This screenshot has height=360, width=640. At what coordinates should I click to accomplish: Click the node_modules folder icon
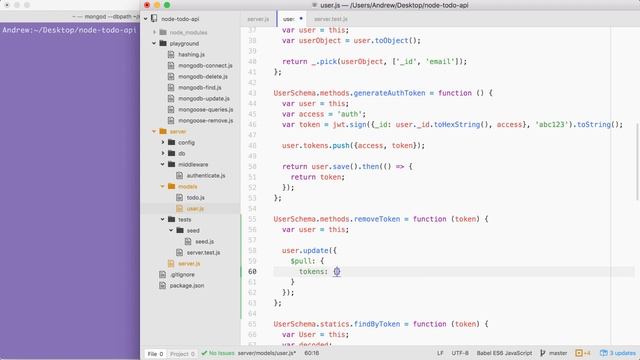pos(163,32)
